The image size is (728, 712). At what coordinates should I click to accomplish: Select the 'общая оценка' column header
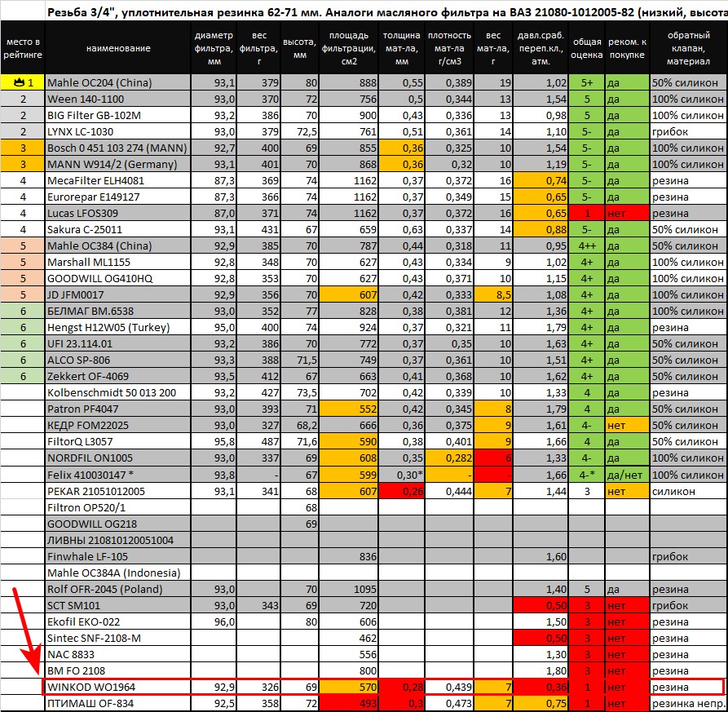586,48
